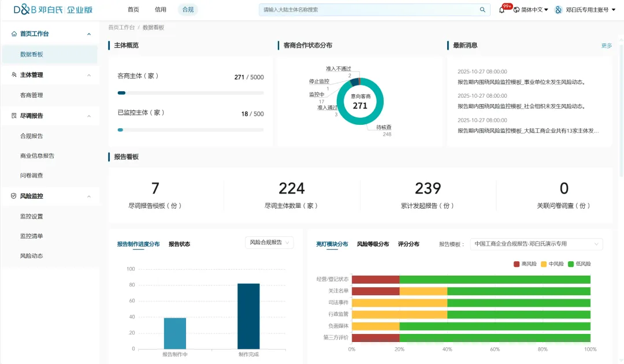Viewport: 624px width, 364px height.
Task: Toggle the 中风险 legend item
Action: pos(552,263)
